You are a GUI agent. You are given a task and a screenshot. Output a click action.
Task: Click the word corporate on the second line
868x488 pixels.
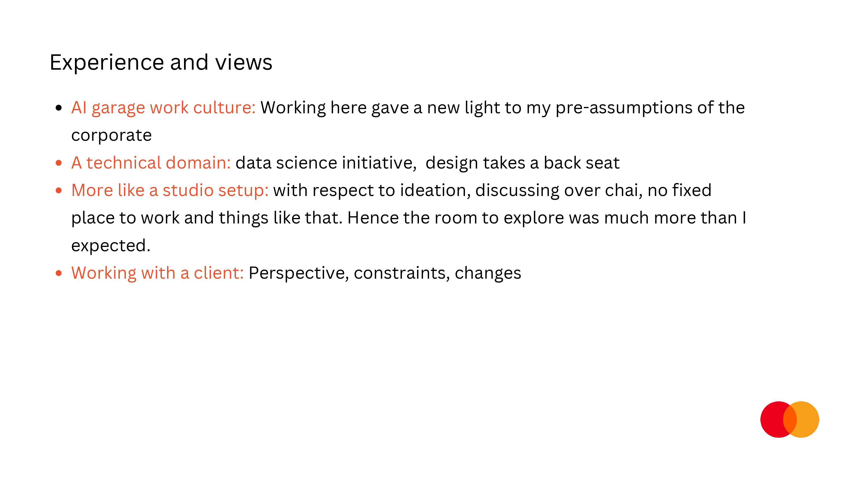point(111,136)
